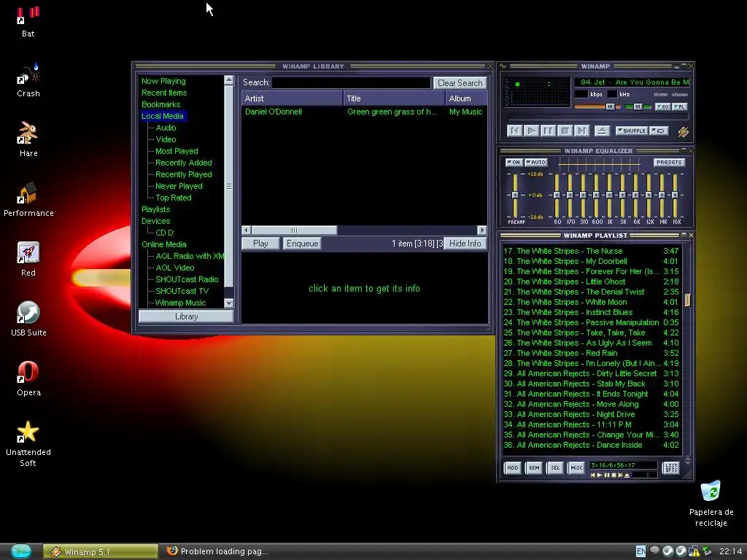
Task: Open Playlists in library tree
Action: pyautogui.click(x=155, y=209)
